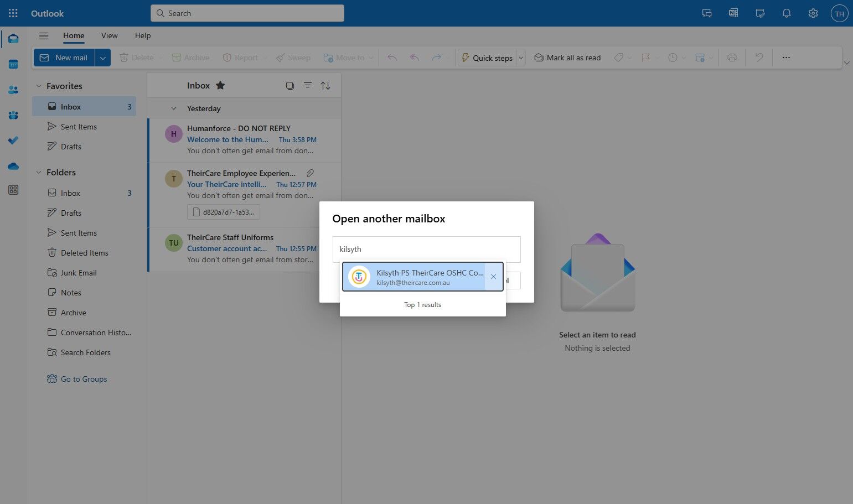Click the Reply all icon in toolbar
853x504 pixels.
coord(414,58)
